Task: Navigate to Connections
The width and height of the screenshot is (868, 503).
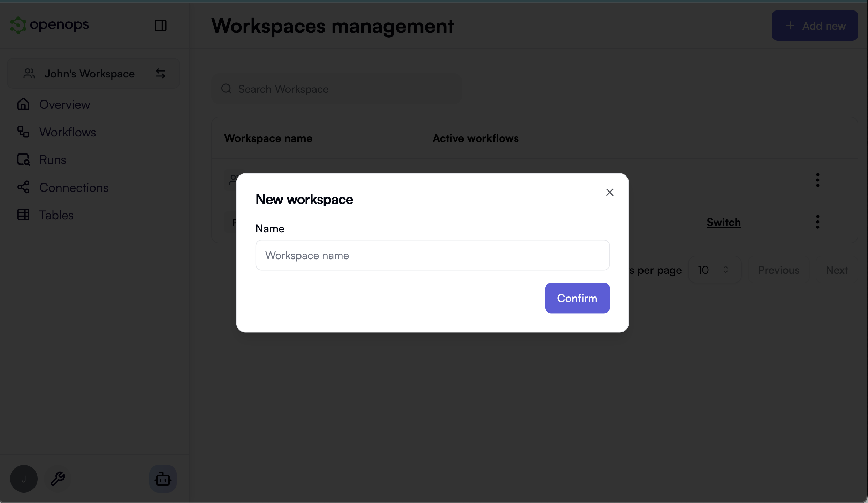Action: 74,187
